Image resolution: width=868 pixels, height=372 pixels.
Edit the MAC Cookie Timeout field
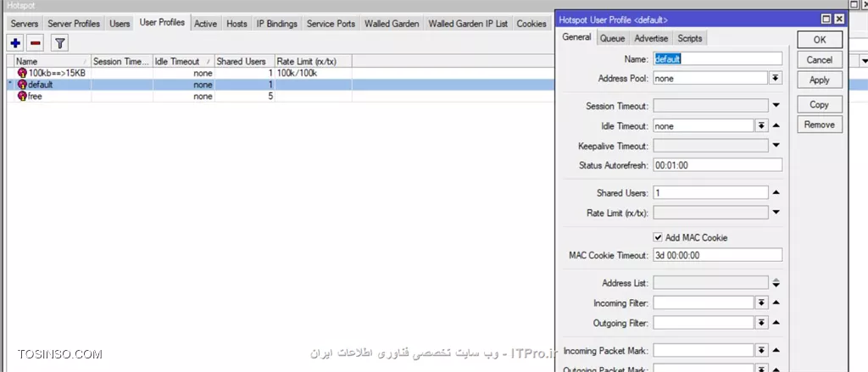click(x=718, y=255)
